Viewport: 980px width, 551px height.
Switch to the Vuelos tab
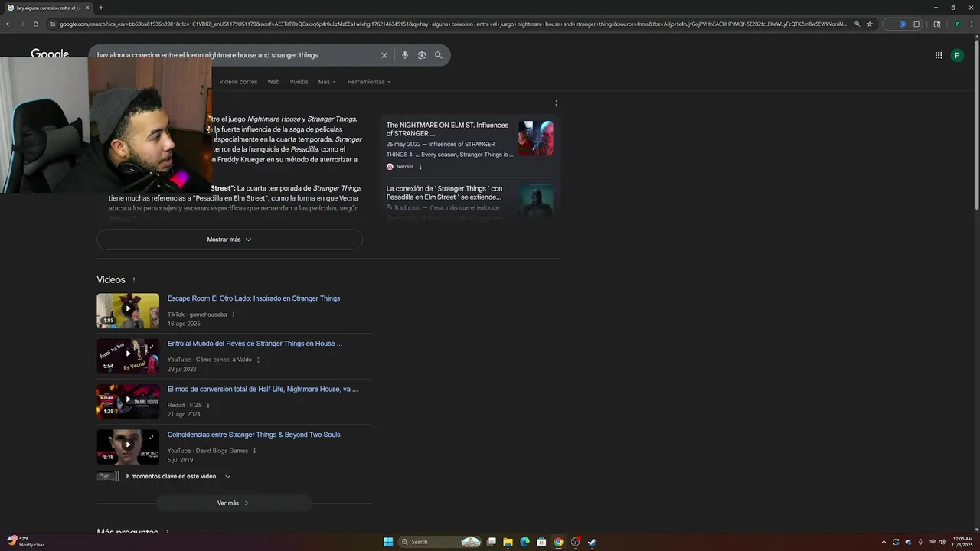[x=299, y=82]
